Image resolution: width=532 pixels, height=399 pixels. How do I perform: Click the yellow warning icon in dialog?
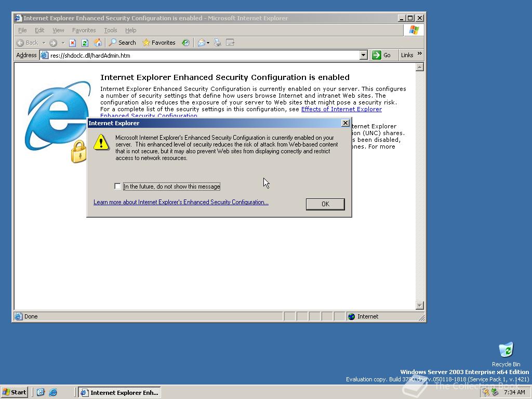[x=101, y=142]
